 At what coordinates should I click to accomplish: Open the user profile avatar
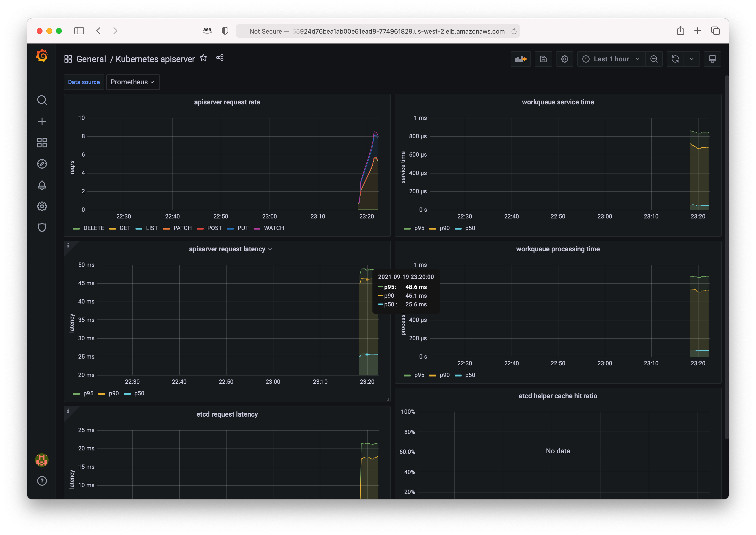pyautogui.click(x=42, y=460)
